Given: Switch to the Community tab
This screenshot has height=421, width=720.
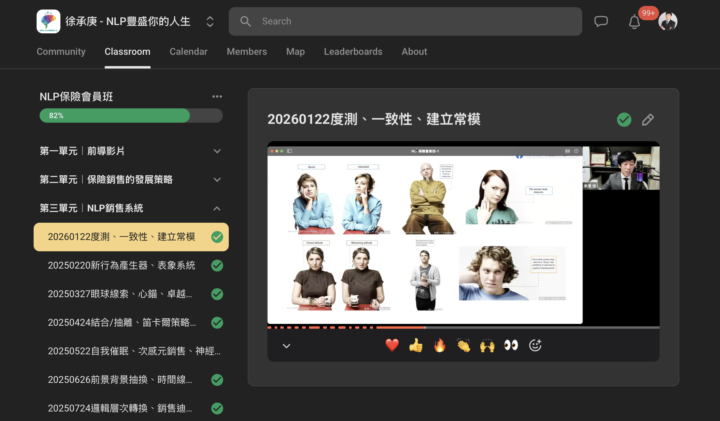Looking at the screenshot, I should [x=61, y=51].
